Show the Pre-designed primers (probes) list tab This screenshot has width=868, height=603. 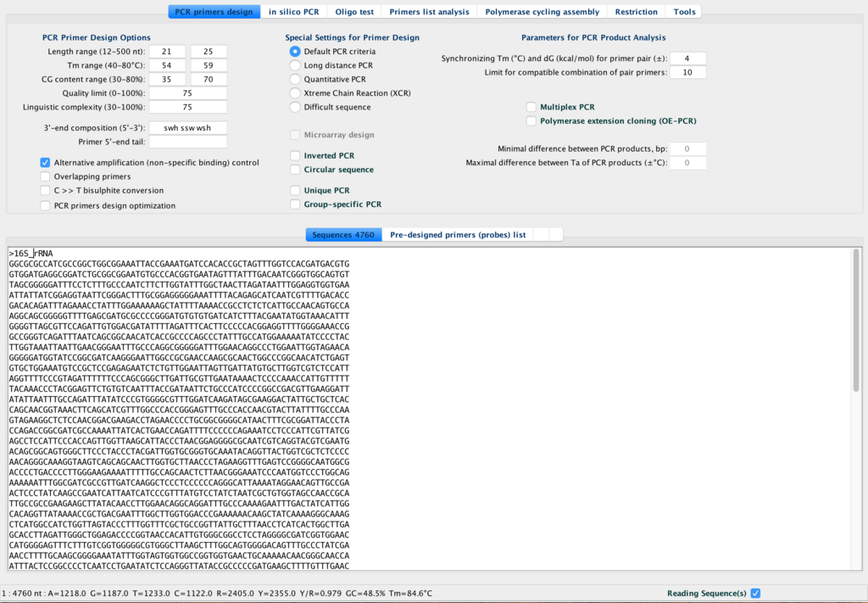pyautogui.click(x=458, y=235)
